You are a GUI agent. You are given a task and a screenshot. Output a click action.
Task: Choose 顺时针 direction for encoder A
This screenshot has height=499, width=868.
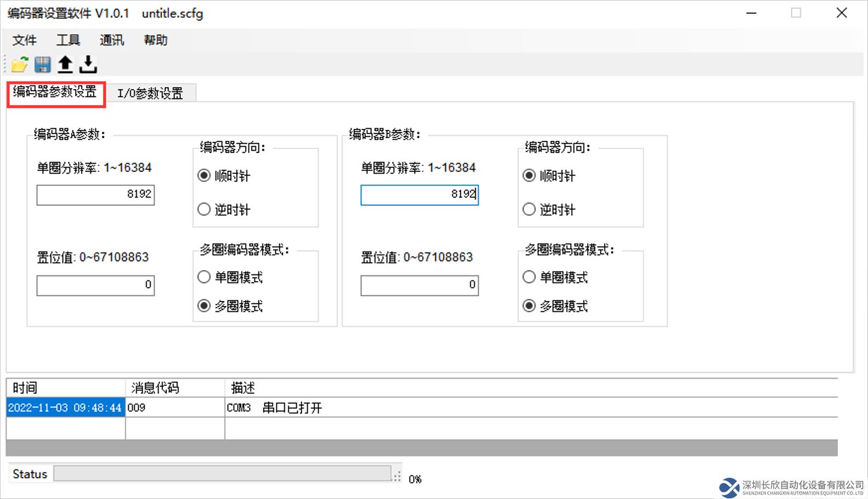[x=204, y=175]
